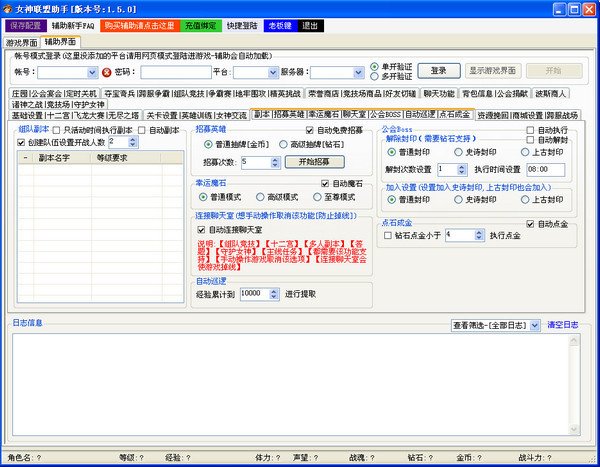
Task: Select 解除封印 上古封印 radio
Action: point(525,152)
